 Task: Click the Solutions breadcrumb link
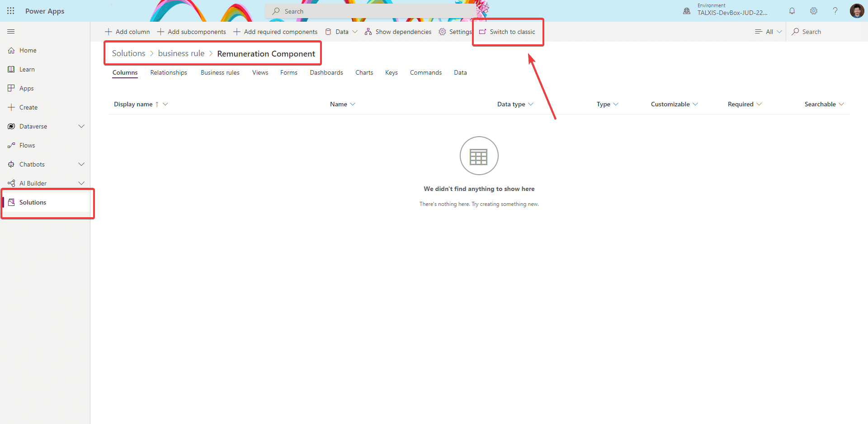(x=129, y=53)
